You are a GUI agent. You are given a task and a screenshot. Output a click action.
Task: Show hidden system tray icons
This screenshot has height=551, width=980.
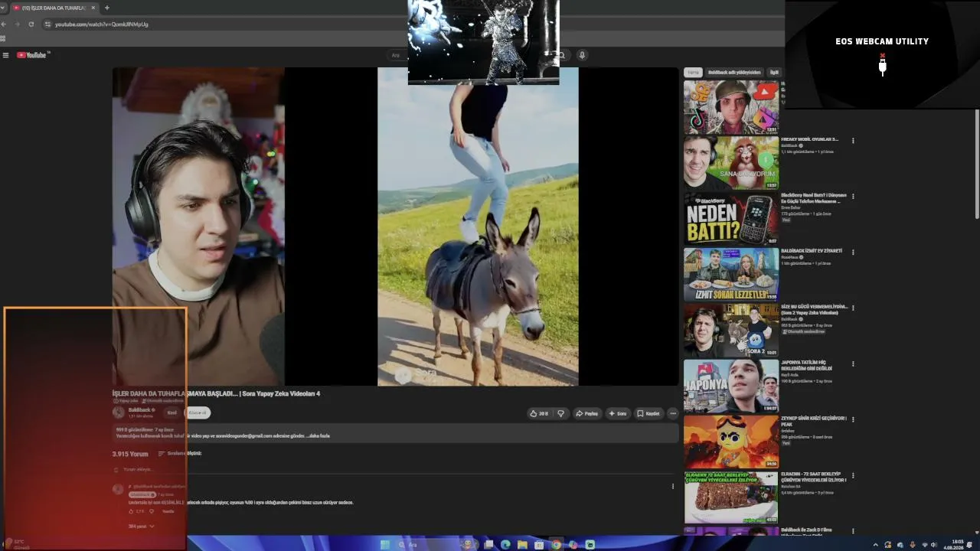tap(876, 545)
